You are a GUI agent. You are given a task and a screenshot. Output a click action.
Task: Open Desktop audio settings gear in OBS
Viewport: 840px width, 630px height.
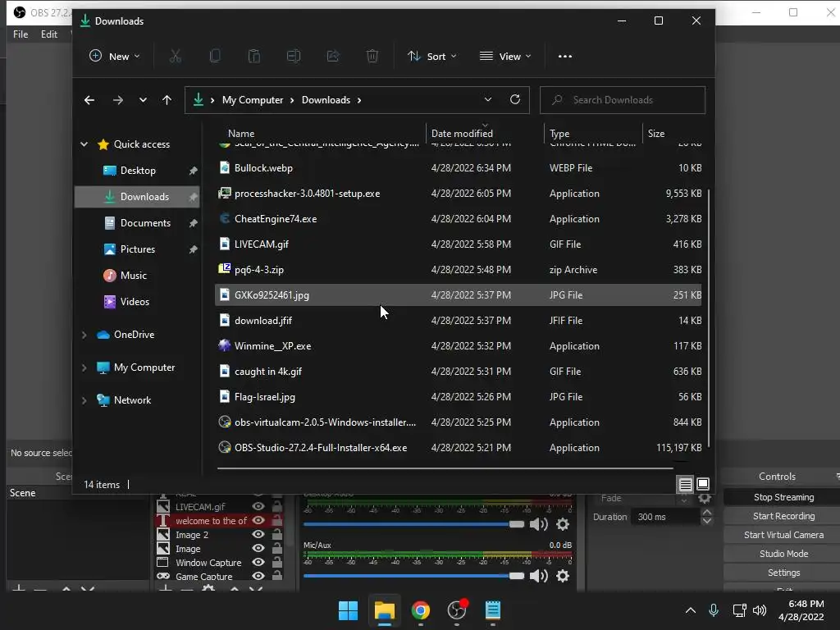[563, 524]
